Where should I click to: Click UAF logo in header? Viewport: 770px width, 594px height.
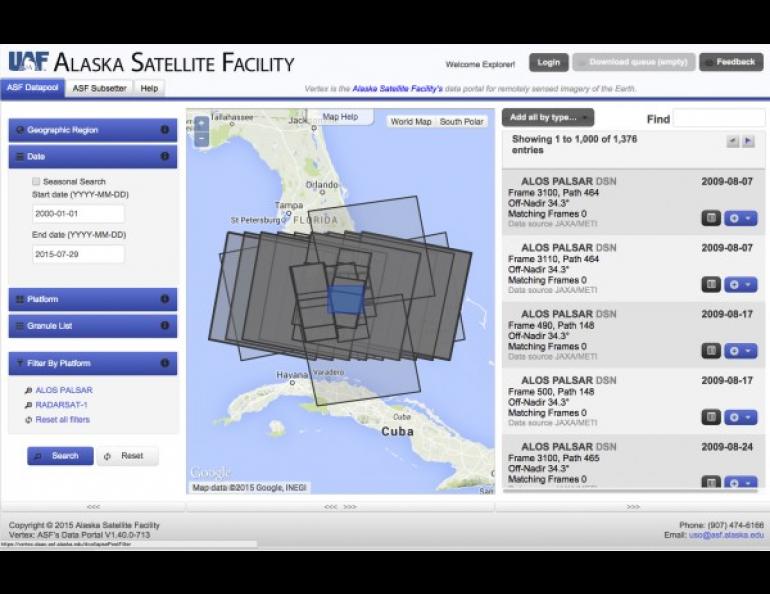[x=28, y=62]
